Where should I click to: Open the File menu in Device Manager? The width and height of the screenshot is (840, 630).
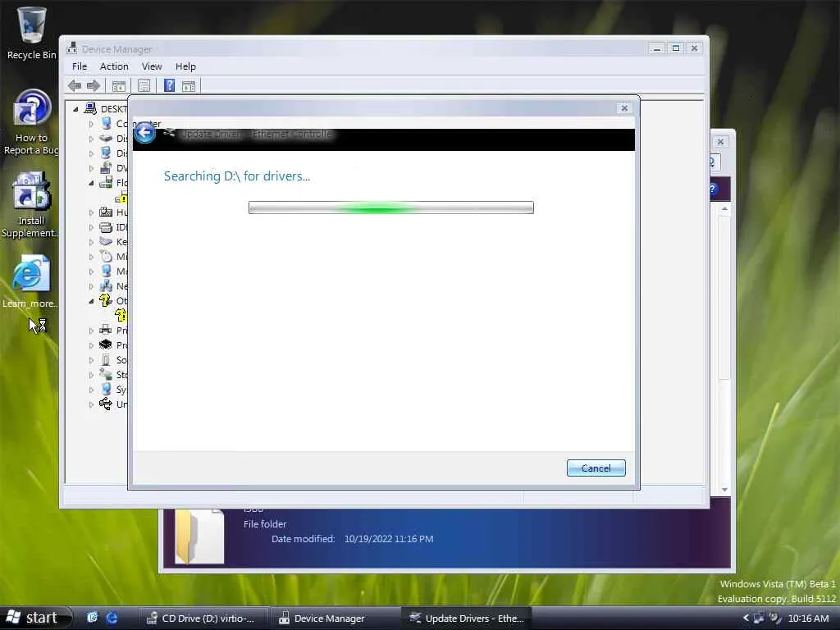[80, 66]
